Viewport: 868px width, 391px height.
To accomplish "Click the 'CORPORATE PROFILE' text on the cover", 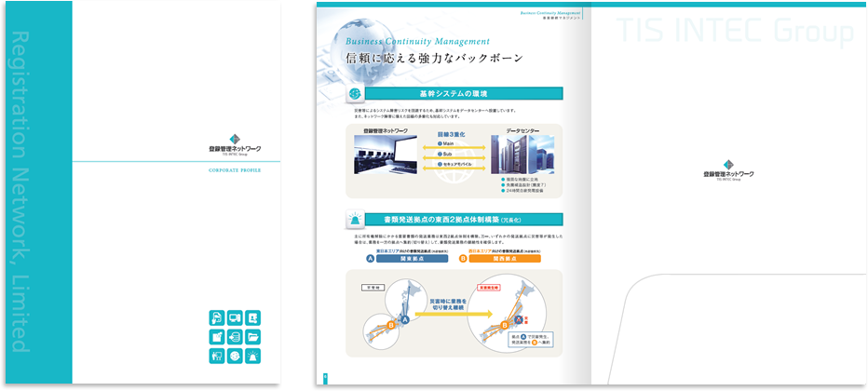I will [x=235, y=170].
